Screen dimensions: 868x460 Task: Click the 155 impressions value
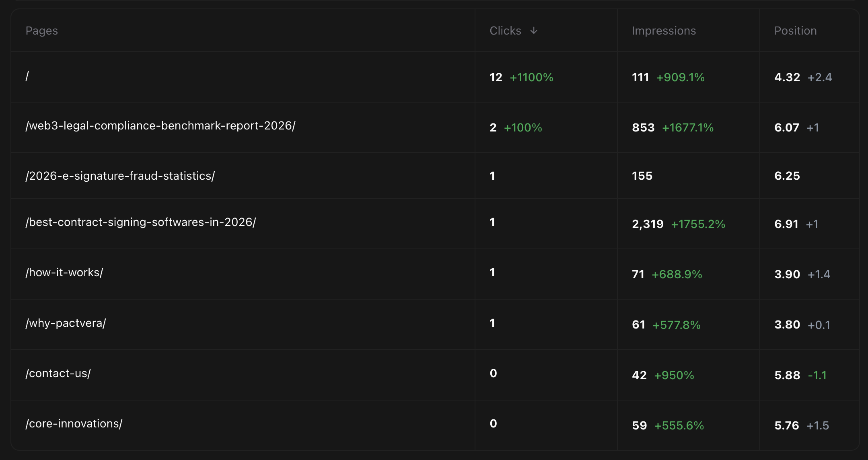click(x=642, y=176)
